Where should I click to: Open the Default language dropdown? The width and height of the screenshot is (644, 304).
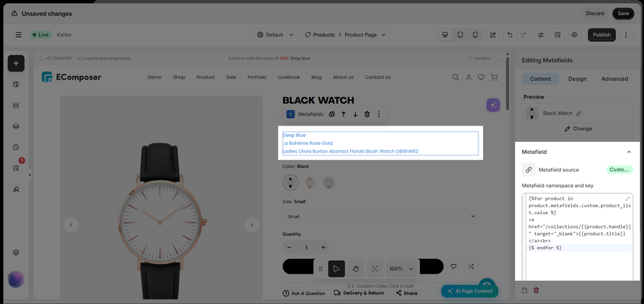[275, 35]
